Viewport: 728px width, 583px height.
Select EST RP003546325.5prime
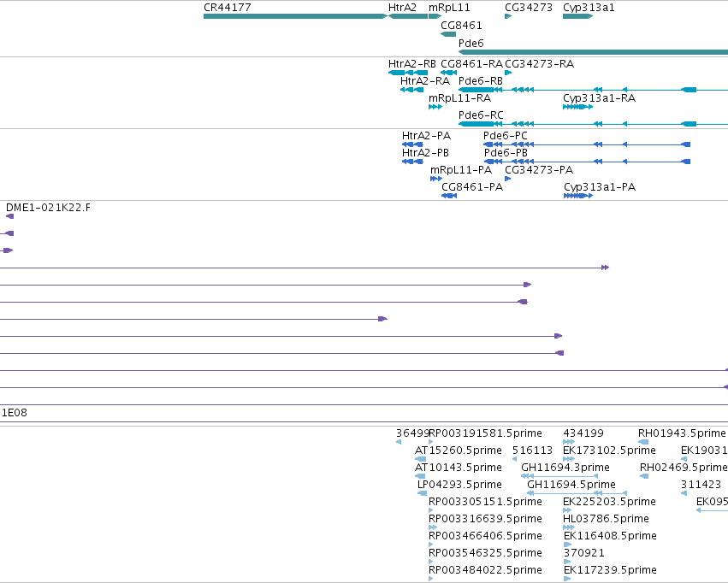pos(485,553)
